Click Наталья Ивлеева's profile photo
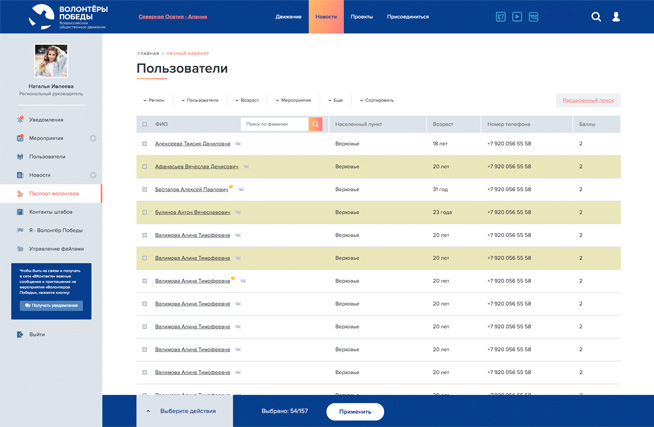 (x=51, y=61)
